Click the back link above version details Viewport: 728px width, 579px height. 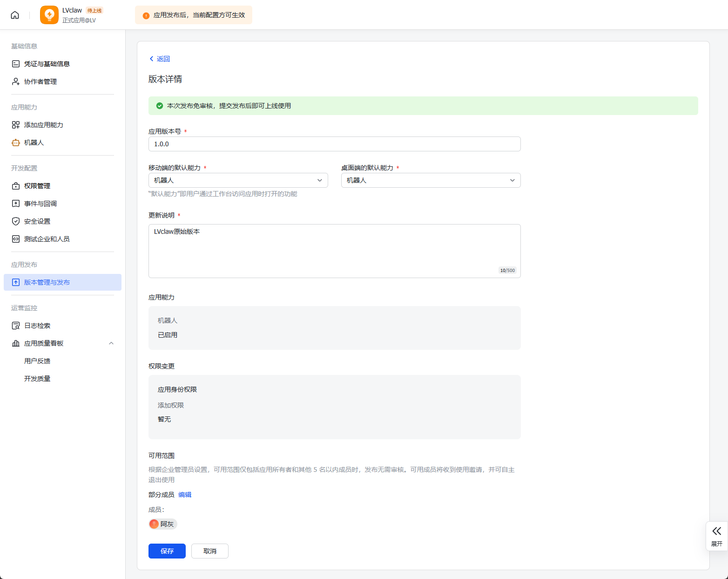coord(160,59)
